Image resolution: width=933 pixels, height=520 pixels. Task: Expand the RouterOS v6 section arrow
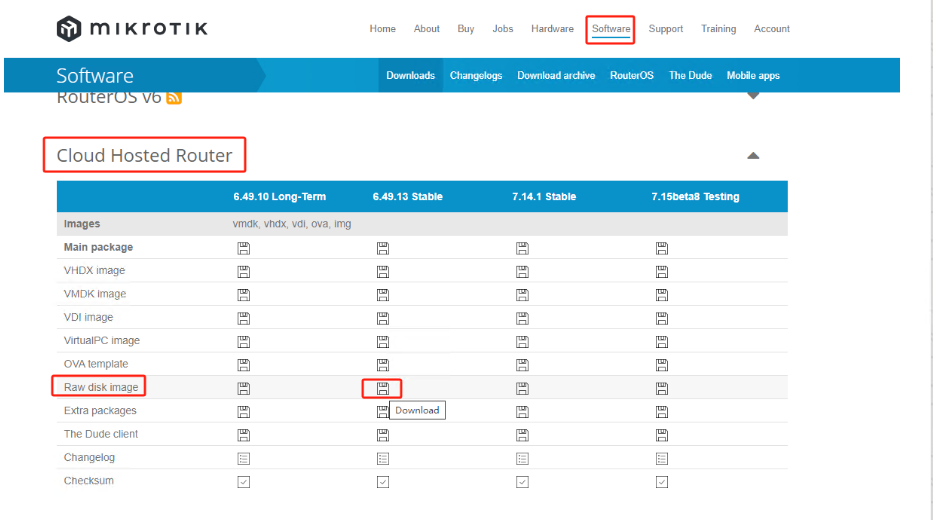(753, 96)
